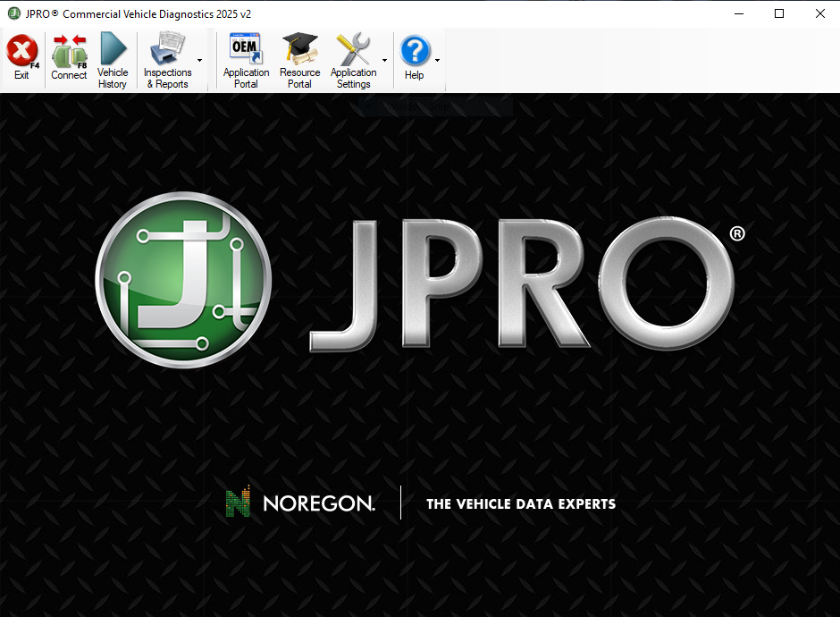Expand the Application Settings dropdown arrow
The height and width of the screenshot is (617, 840).
click(385, 61)
